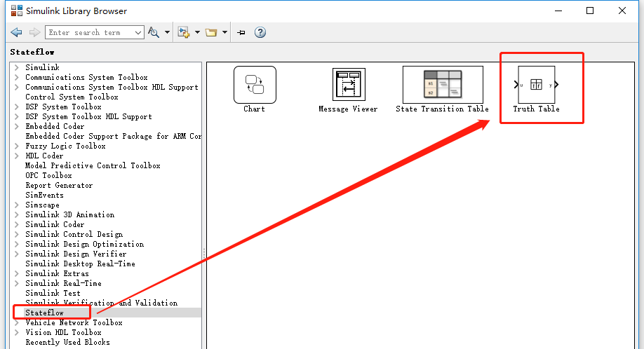Image resolution: width=644 pixels, height=349 pixels.
Task: Select Model Predictive Control Toolbox
Action: coord(93,165)
